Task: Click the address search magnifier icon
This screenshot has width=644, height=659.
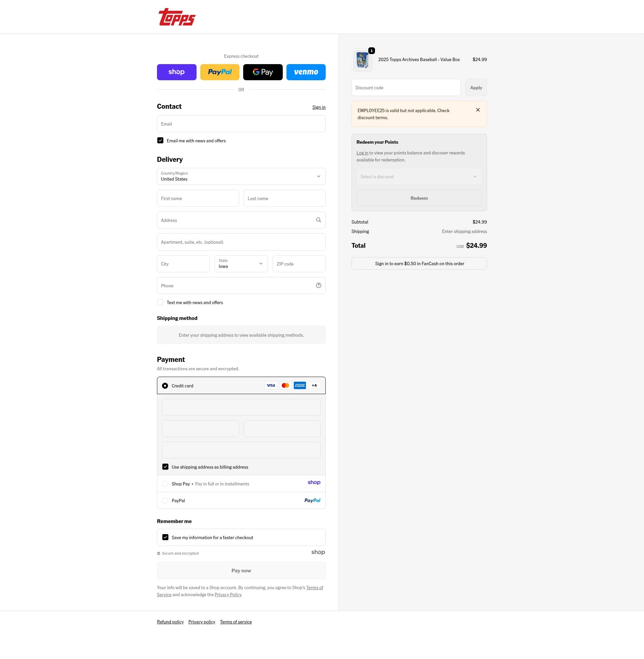Action: (x=319, y=220)
